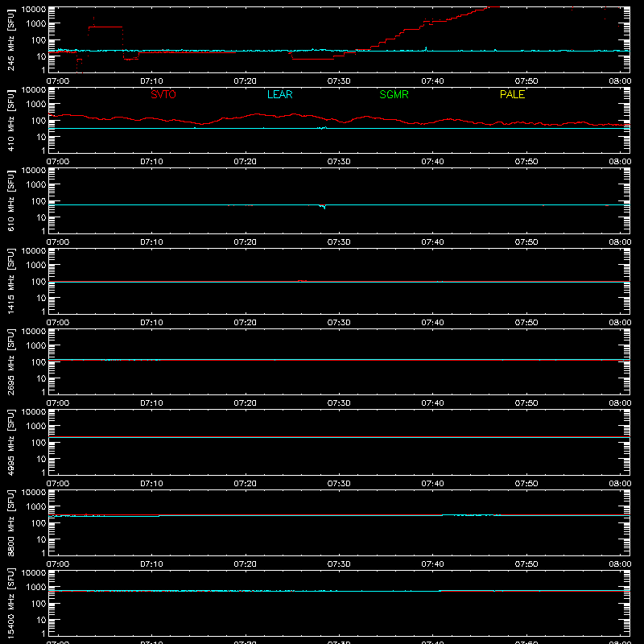Select the 8800 MHz [SFU] axis title
Image resolution: width=644 pixels, height=644 pixels.
pyautogui.click(x=11, y=522)
